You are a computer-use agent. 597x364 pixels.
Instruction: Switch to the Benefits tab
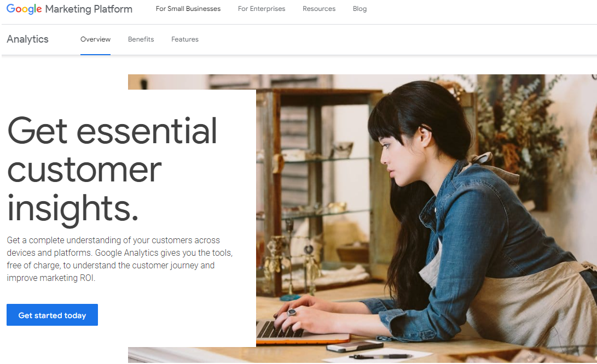click(141, 39)
